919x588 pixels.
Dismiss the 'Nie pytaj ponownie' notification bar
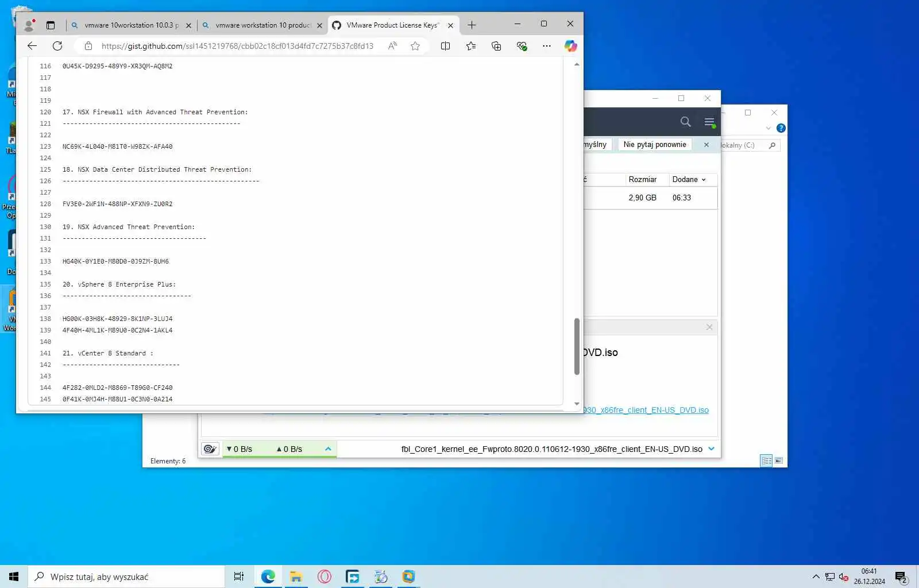coord(706,145)
